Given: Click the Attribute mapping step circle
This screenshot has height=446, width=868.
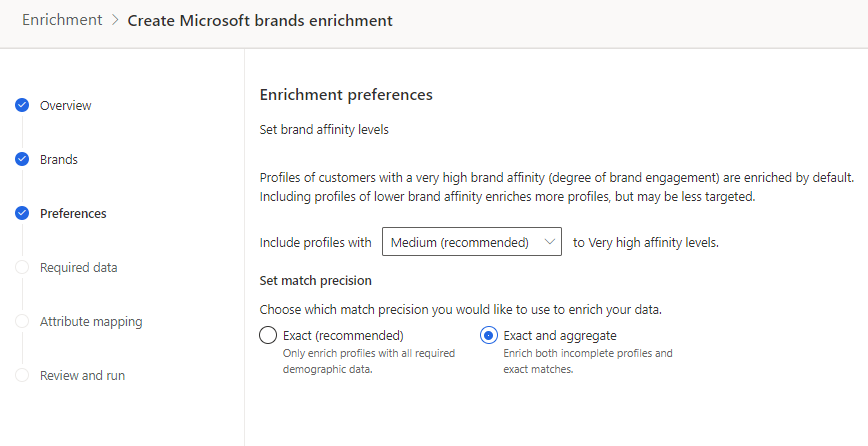Looking at the screenshot, I should (22, 321).
